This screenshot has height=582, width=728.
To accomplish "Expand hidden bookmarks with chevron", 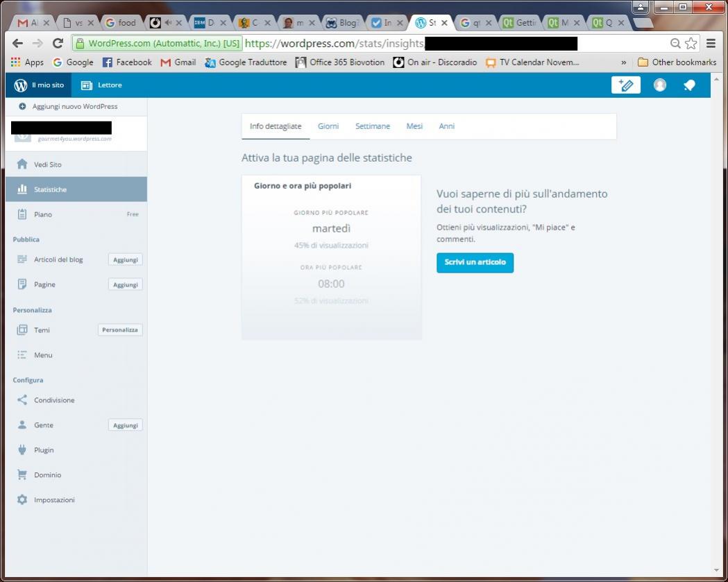I will (x=623, y=62).
